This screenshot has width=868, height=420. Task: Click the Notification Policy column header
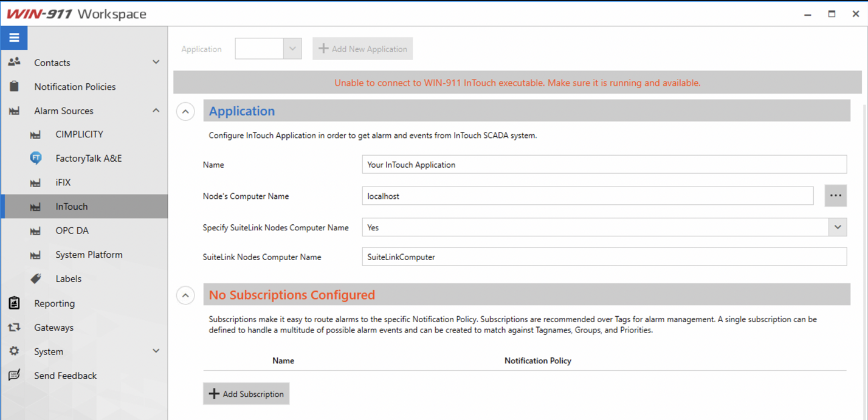[538, 360]
